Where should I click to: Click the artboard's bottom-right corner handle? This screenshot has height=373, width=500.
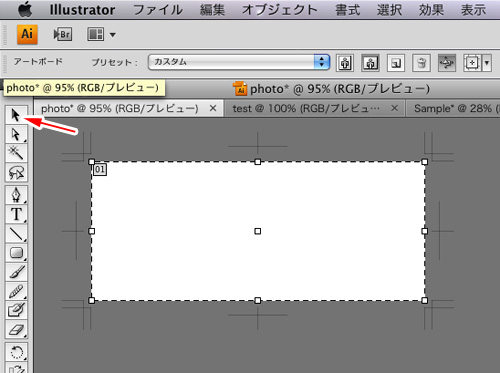[x=425, y=300]
